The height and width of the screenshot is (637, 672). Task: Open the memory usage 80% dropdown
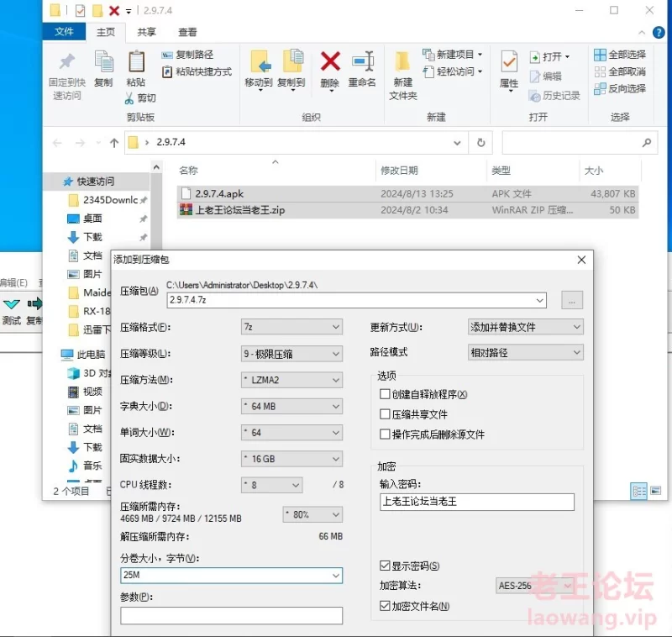[312, 514]
